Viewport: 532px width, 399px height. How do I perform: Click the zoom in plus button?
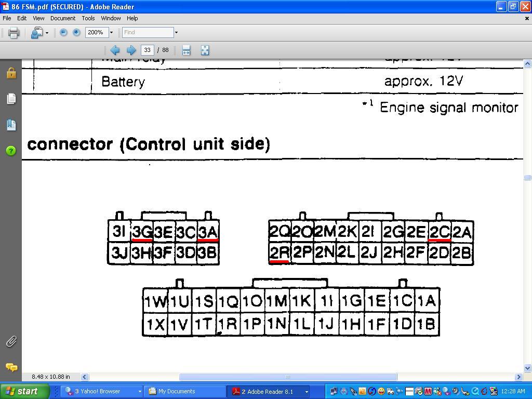click(x=76, y=32)
